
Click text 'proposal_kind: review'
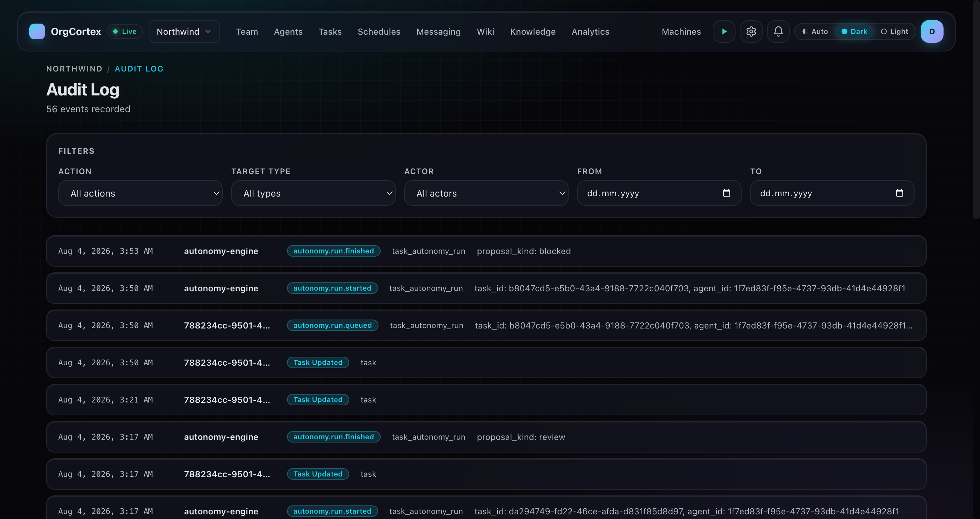point(521,437)
